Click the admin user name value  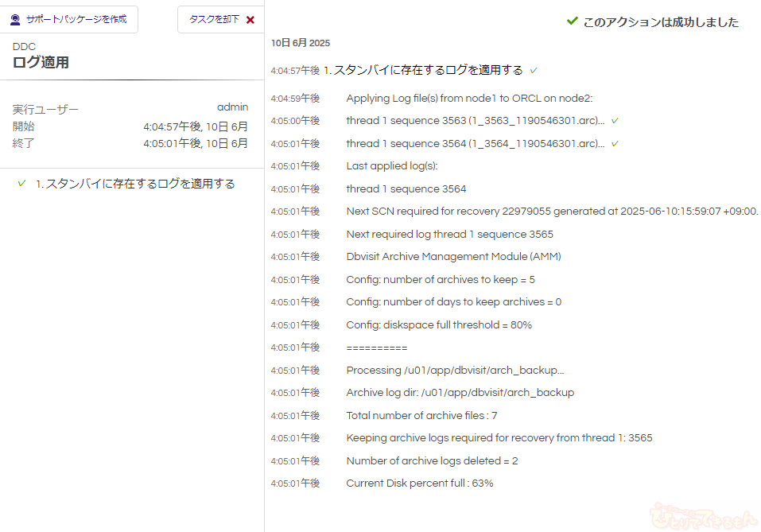click(232, 107)
